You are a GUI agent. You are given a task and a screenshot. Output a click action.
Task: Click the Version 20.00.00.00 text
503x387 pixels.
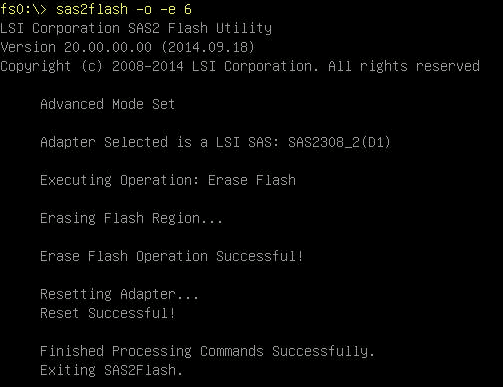[x=76, y=47]
